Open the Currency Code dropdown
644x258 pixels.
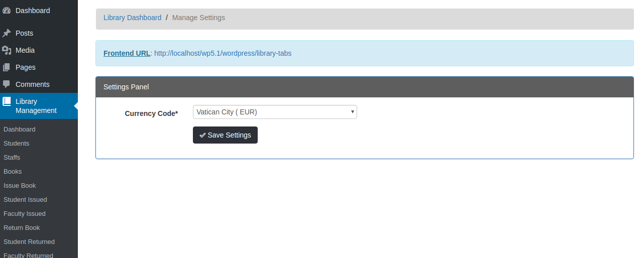coord(274,112)
